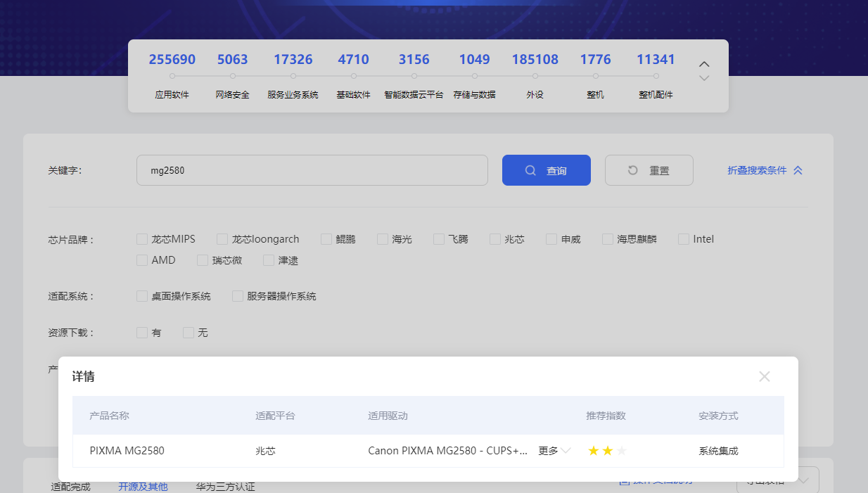Image resolution: width=868 pixels, height=493 pixels.
Task: Close the 详情 dialog
Action: point(765,377)
